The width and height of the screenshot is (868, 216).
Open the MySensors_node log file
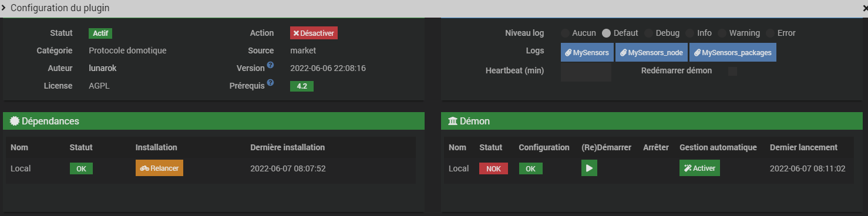651,52
